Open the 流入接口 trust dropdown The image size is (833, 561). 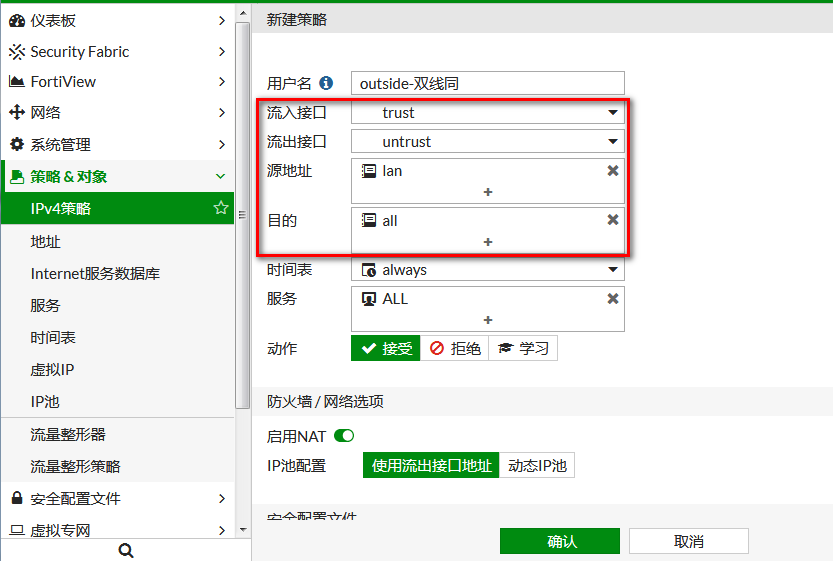[488, 113]
